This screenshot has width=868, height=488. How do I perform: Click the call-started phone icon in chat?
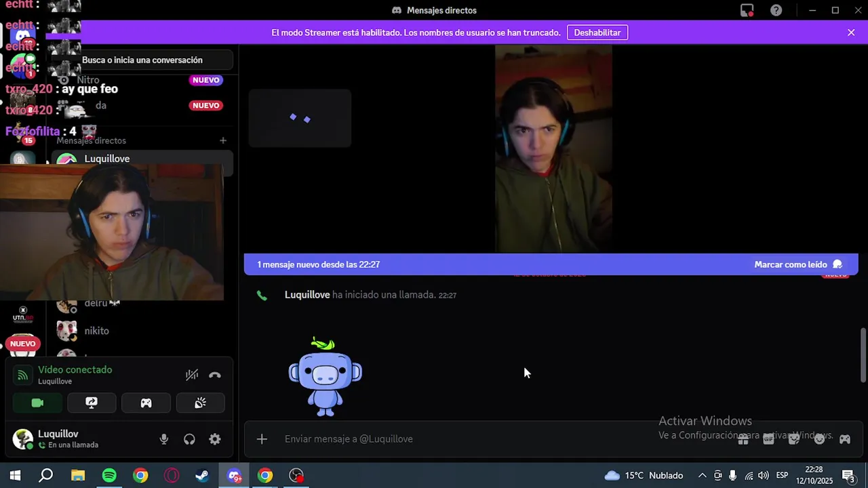[262, 296]
